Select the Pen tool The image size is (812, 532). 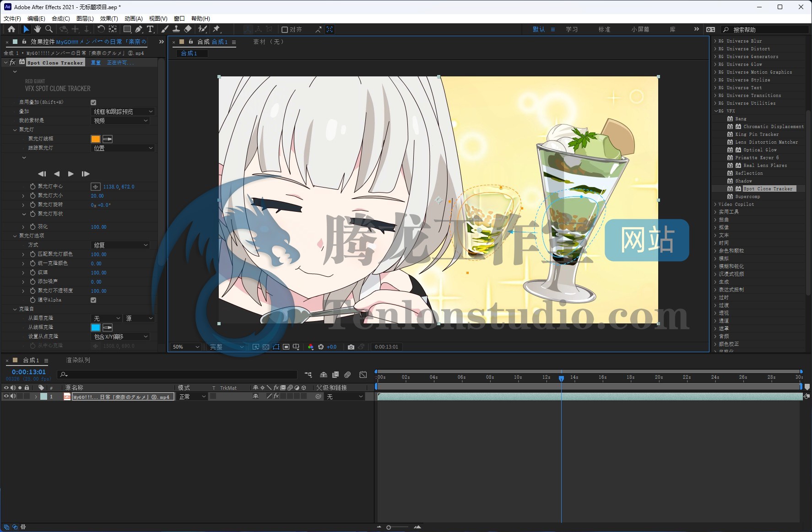(x=138, y=29)
